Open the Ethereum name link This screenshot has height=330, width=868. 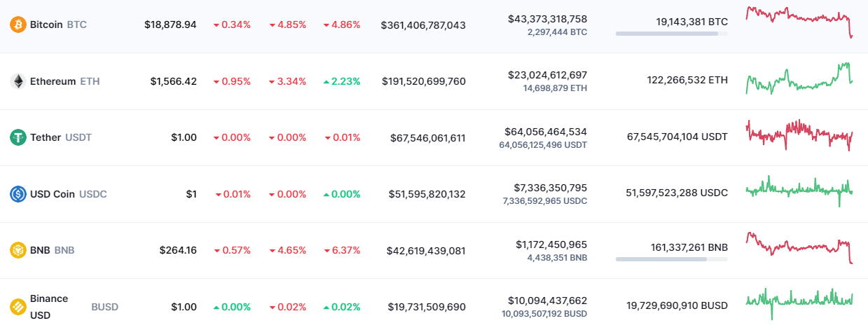tap(53, 81)
